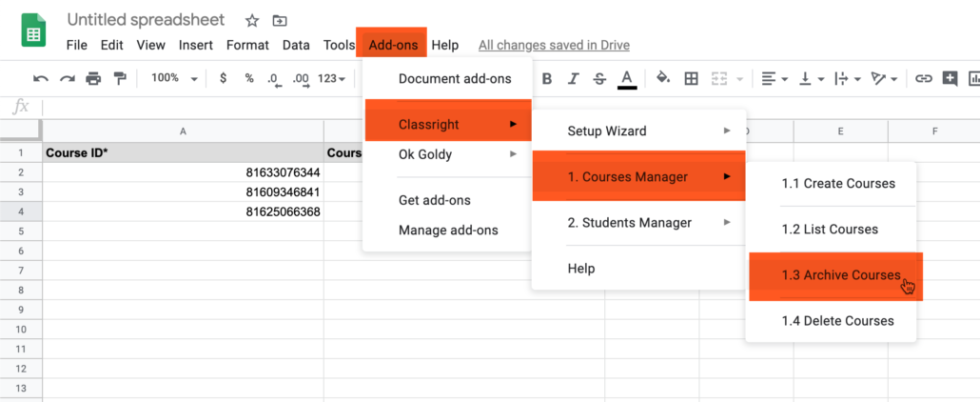
Task: Star the Untitled spreadsheet
Action: tap(252, 21)
